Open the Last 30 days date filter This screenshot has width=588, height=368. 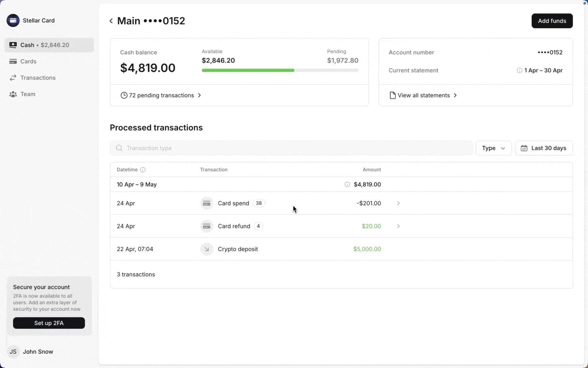click(x=544, y=148)
